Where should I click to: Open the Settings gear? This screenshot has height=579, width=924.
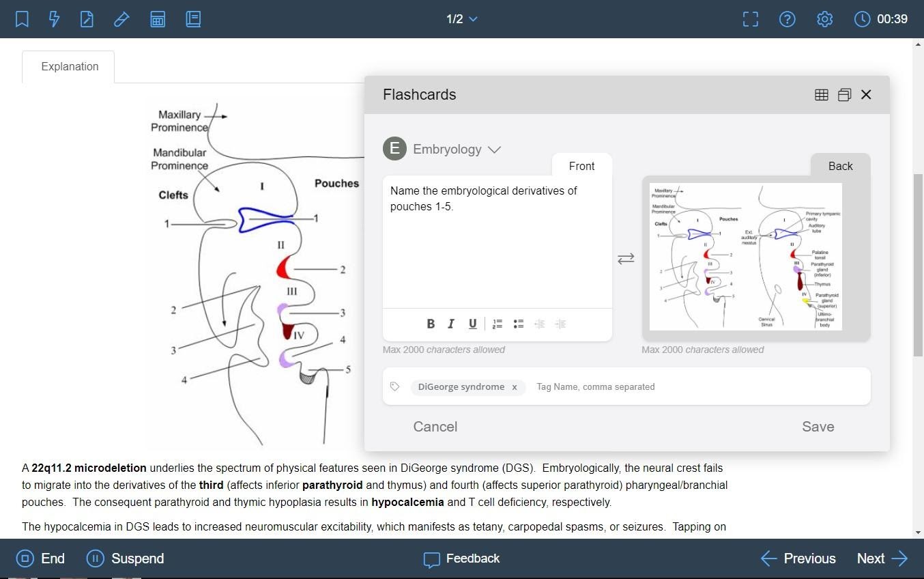click(x=824, y=19)
